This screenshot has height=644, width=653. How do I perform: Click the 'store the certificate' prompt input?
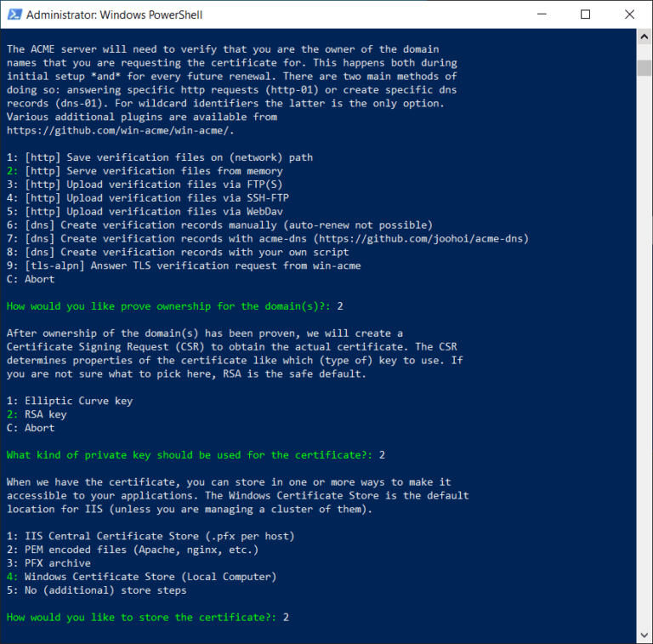(x=287, y=618)
